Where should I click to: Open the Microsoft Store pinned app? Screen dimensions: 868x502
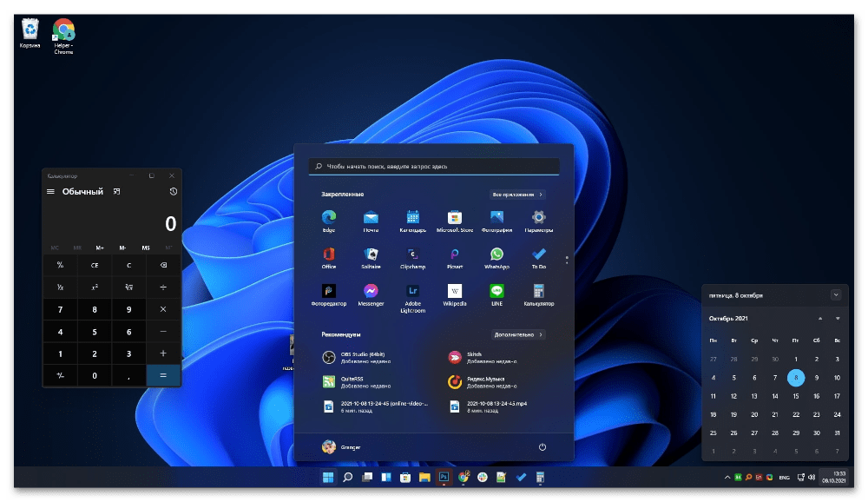point(454,219)
